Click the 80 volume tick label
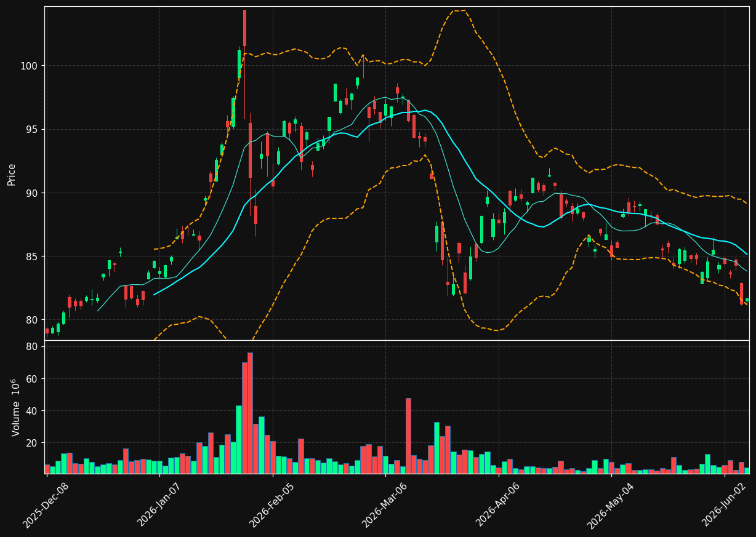This screenshot has height=537, width=756. pyautogui.click(x=32, y=347)
